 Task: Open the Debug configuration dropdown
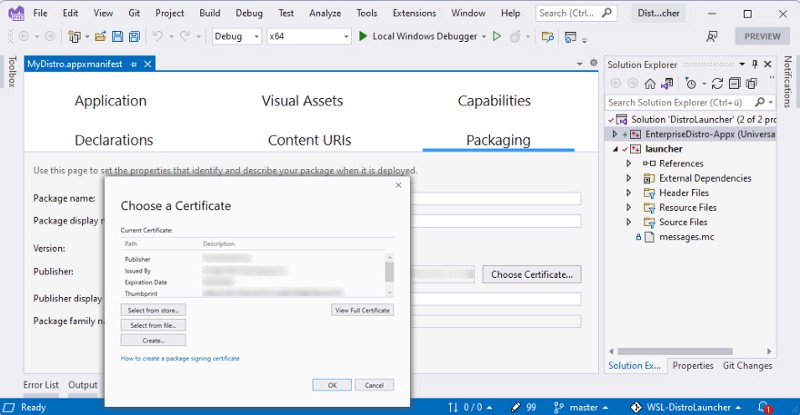click(237, 36)
